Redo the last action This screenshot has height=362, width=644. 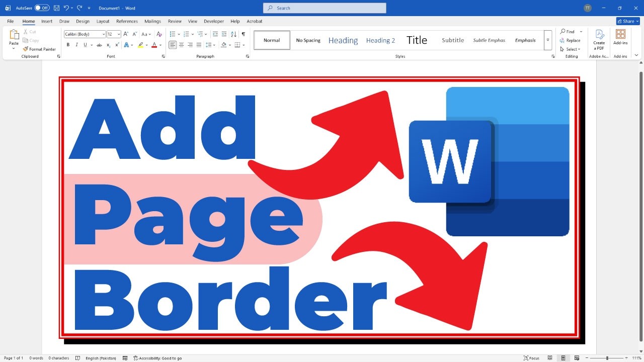click(79, 8)
